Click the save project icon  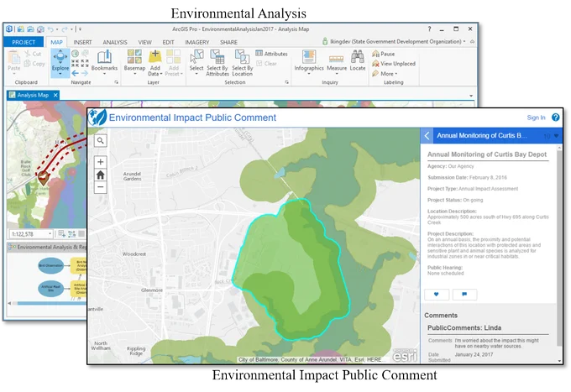pos(40,29)
